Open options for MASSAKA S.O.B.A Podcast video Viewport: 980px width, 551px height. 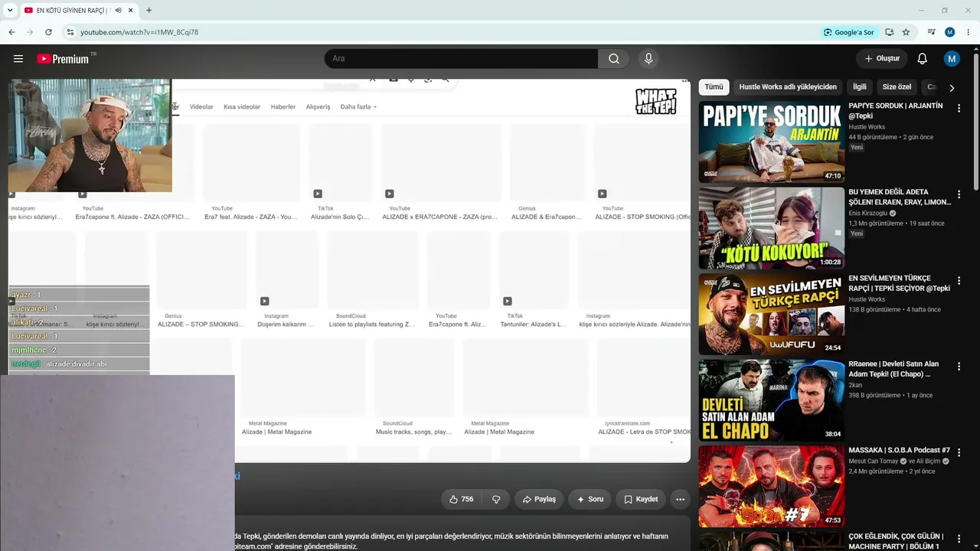(x=959, y=453)
